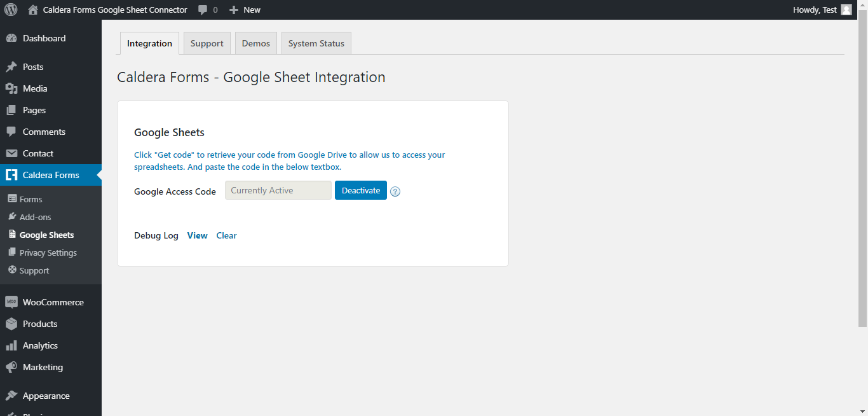Click the Google Access Code label

click(x=175, y=191)
